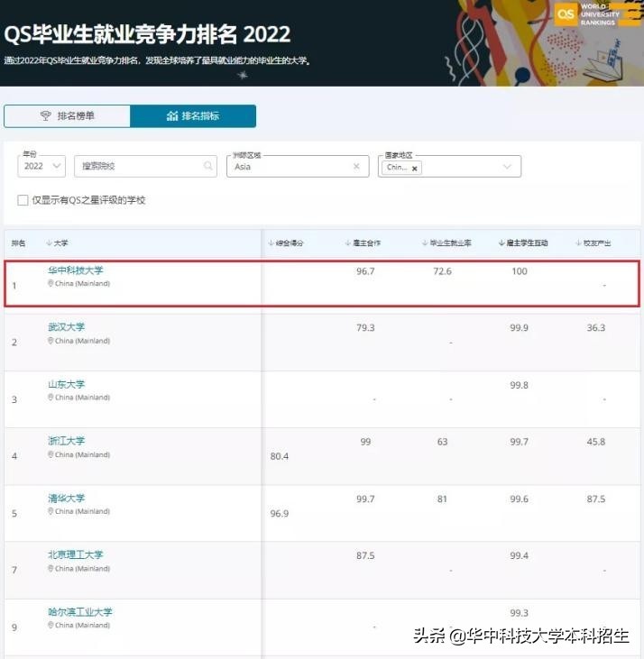Open 清华大学 university link
The width and height of the screenshot is (644, 659).
tap(67, 498)
